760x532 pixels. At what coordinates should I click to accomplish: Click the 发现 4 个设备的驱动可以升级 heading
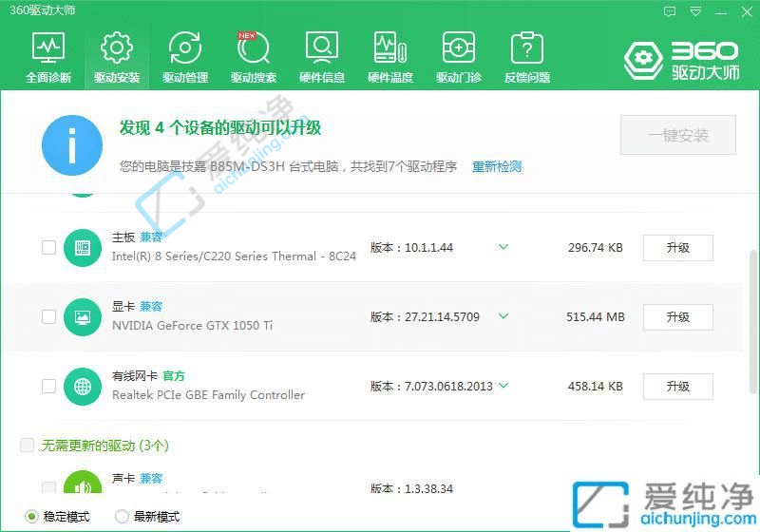220,127
